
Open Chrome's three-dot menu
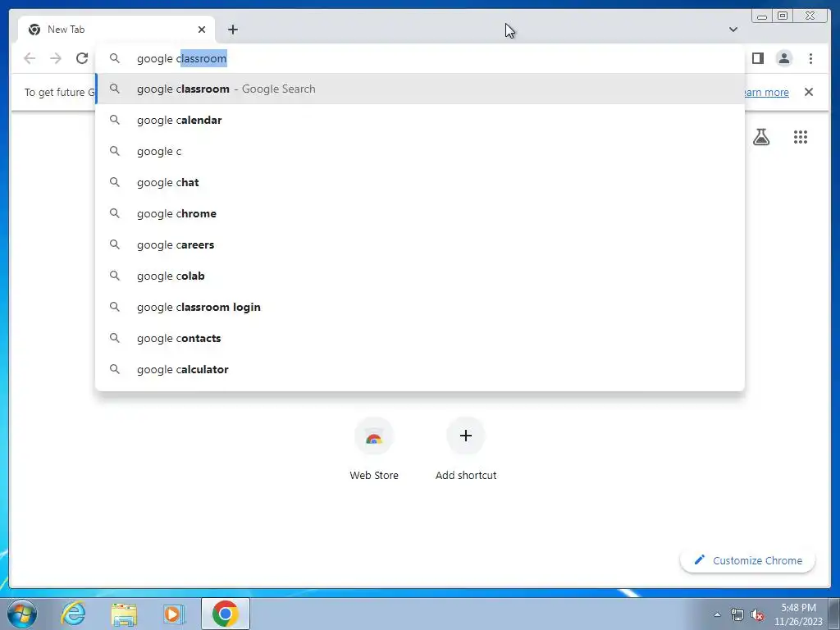(810, 58)
